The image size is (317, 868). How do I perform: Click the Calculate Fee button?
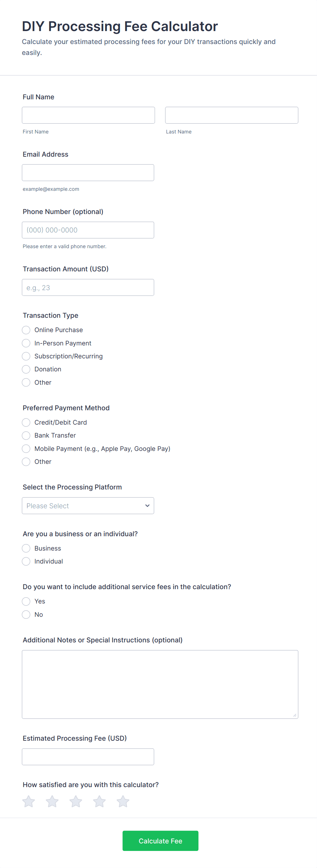click(x=160, y=841)
